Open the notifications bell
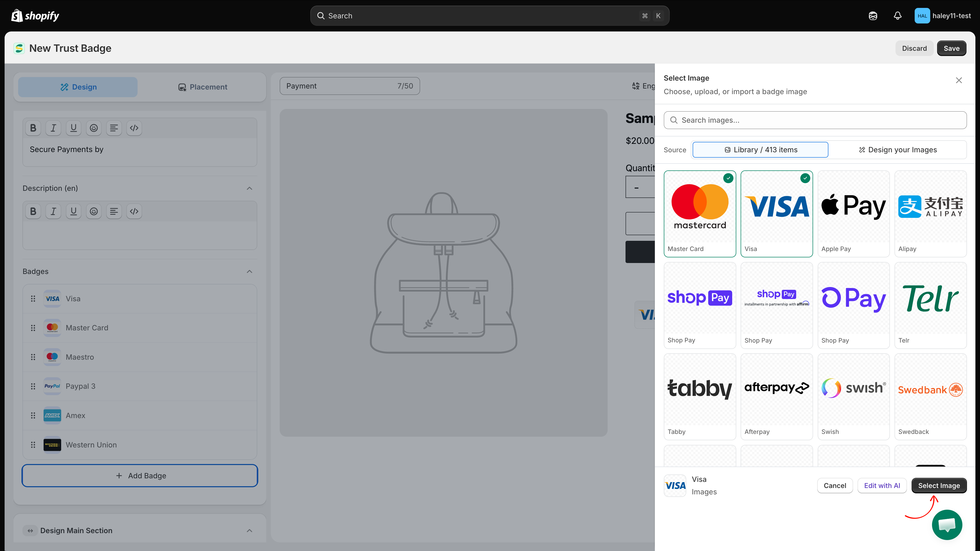980x551 pixels. [x=898, y=16]
